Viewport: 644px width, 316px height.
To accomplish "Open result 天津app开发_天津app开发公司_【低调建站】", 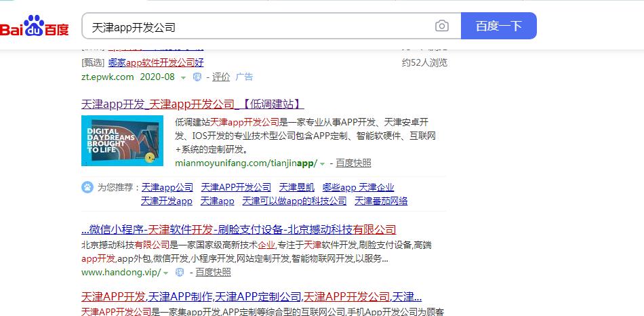I will click(193, 104).
